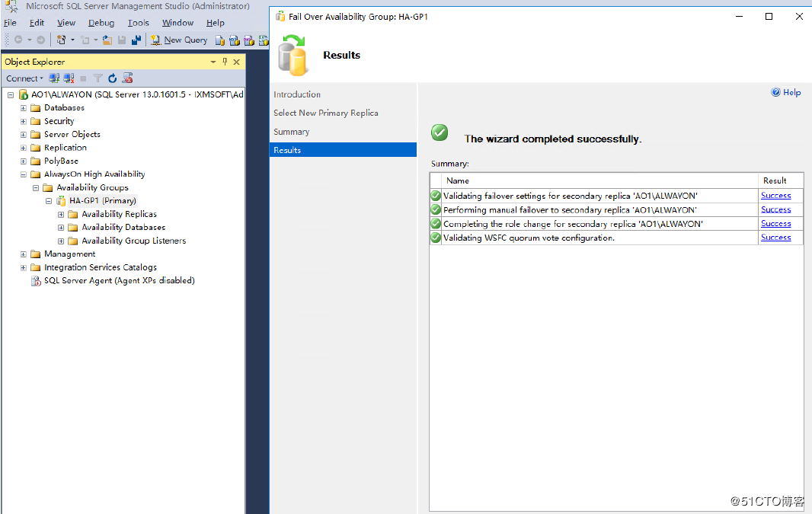
Task: Click the Name column header in Summary
Action: pyautogui.click(x=599, y=180)
